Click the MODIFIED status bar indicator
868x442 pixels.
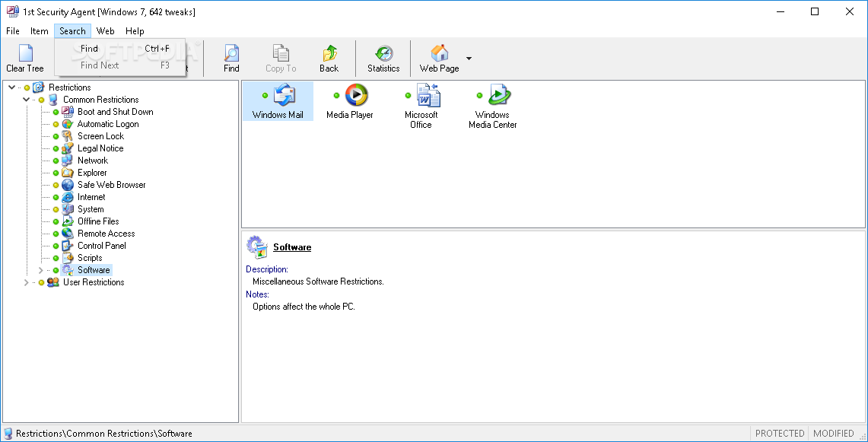pos(834,433)
